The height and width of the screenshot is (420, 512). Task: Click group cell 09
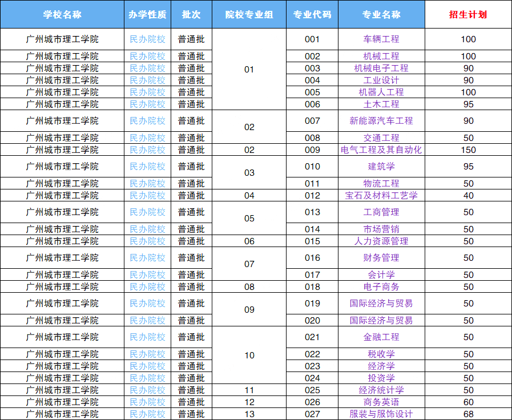pyautogui.click(x=249, y=310)
